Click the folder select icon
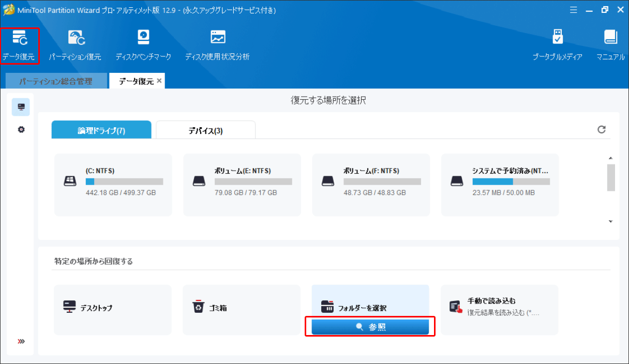The width and height of the screenshot is (629, 364). coord(328,307)
